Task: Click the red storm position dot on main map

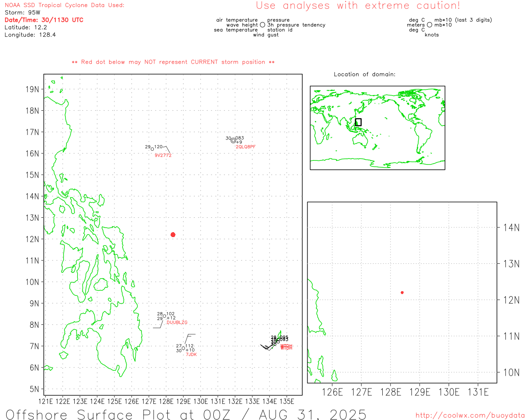Action: coord(173,235)
